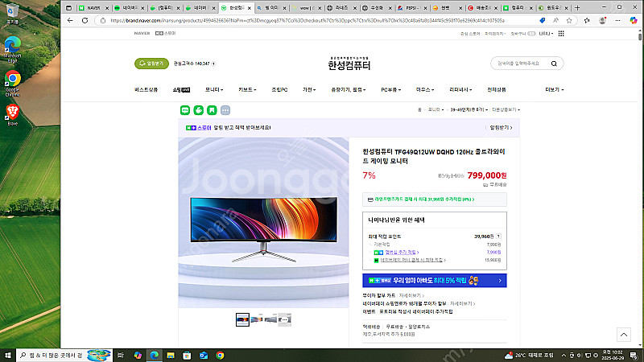Open a new tab with the plus icon
This screenshot has width=644, height=362.
[x=577, y=8]
